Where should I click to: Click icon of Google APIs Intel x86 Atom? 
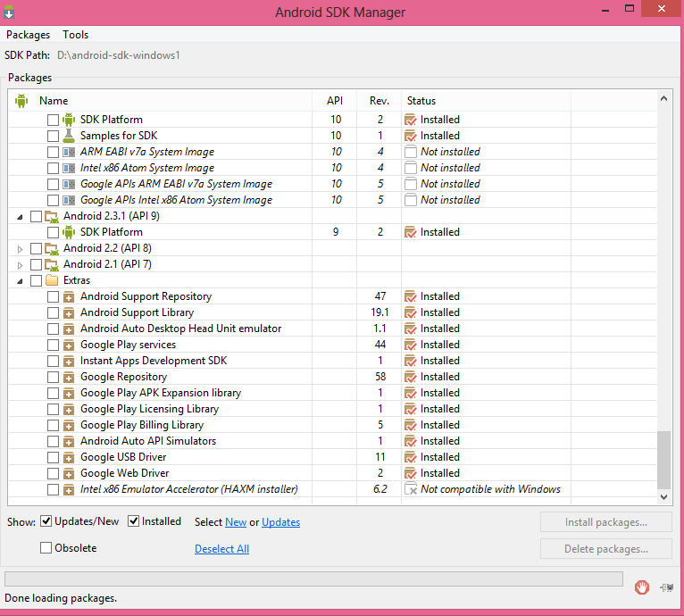(x=69, y=200)
